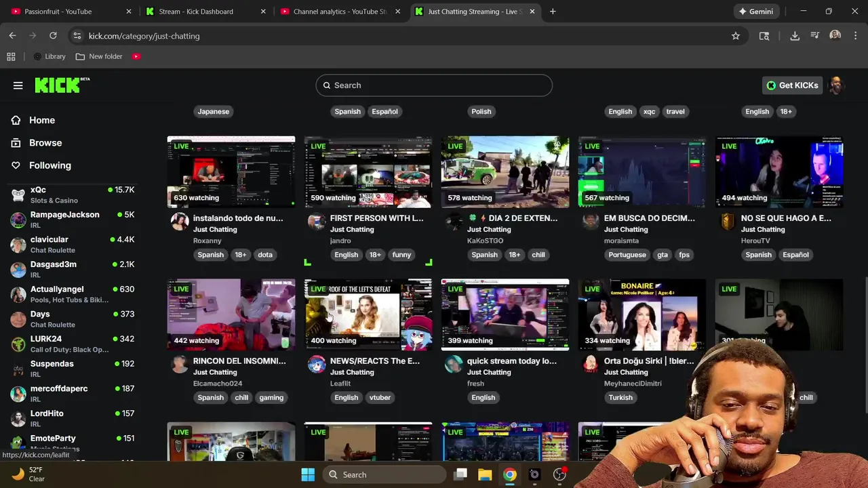Open LordHito channel in sidebar
868x488 pixels.
[73, 418]
